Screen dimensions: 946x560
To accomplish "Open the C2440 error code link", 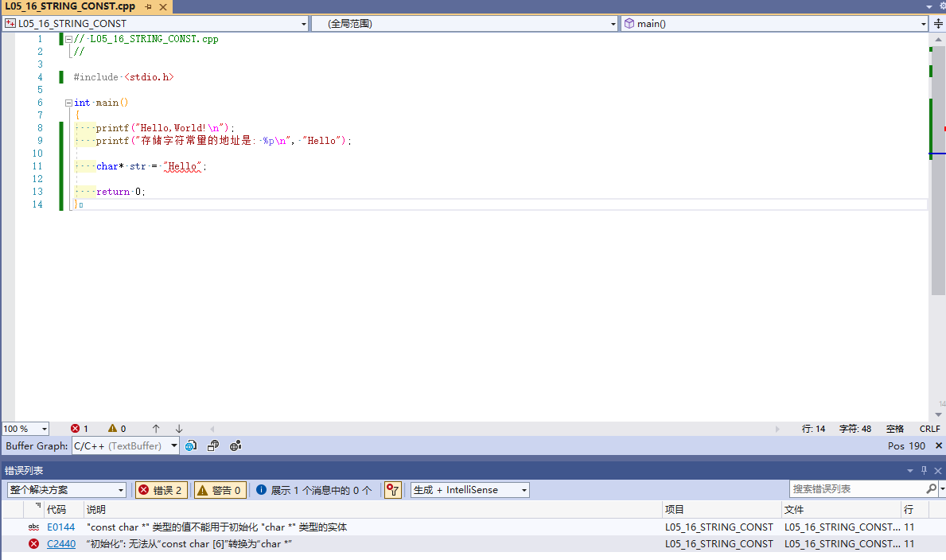I will [x=61, y=544].
